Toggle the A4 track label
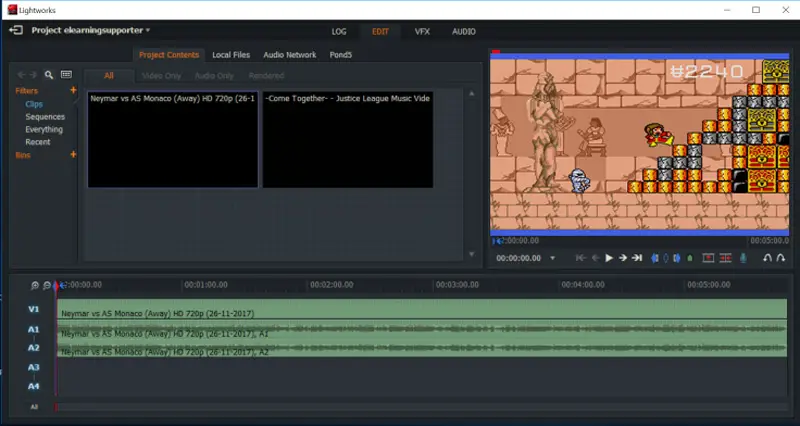Image resolution: width=800 pixels, height=426 pixels. point(33,386)
